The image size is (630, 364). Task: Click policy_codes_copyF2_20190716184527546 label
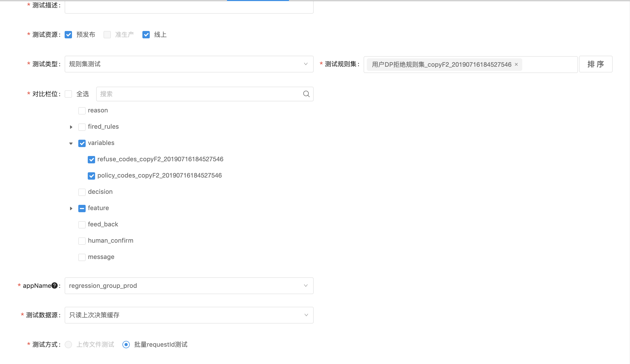159,175
